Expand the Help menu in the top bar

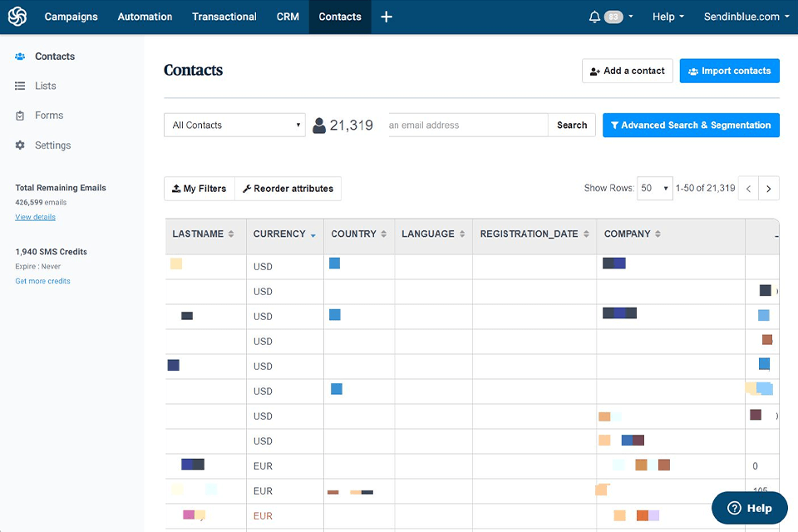click(x=668, y=17)
